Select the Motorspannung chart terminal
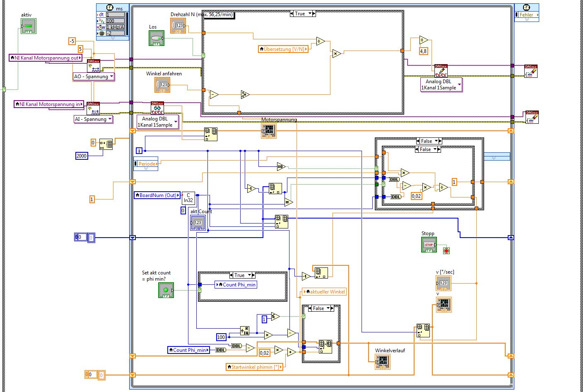The image size is (586, 392). 269,131
